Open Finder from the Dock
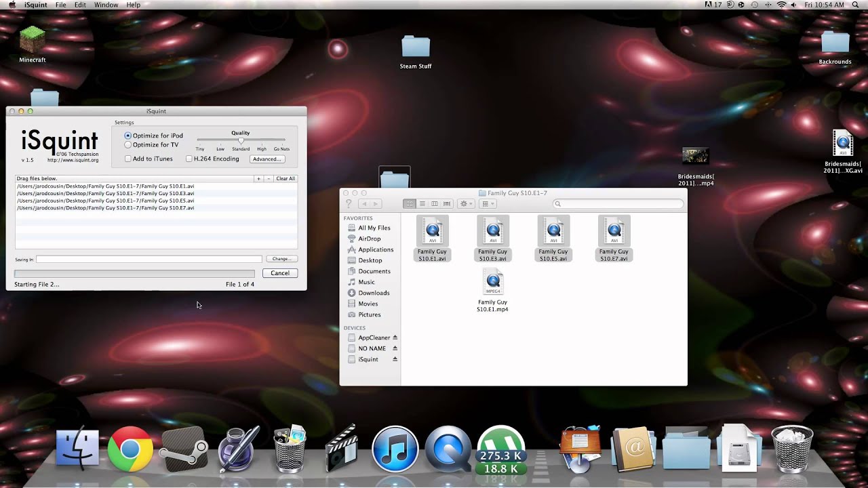868x488 pixels. (77, 447)
